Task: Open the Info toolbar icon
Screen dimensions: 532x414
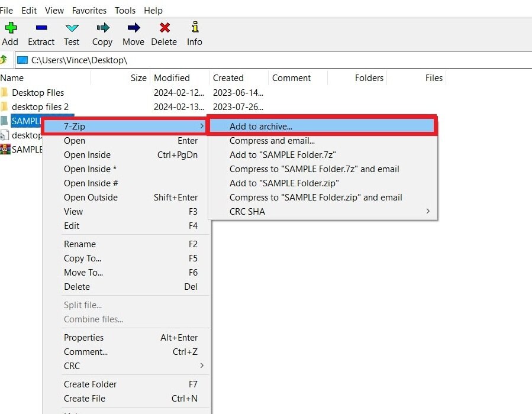Action: 194,28
